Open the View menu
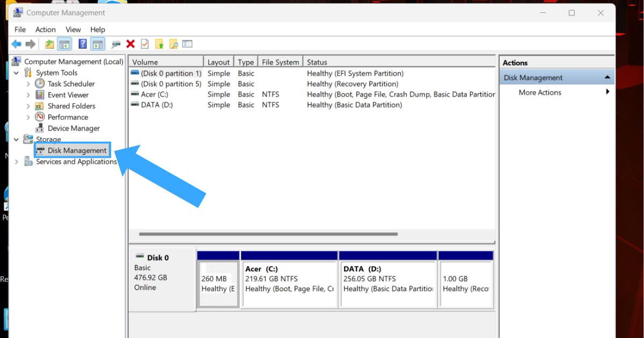This screenshot has height=338, width=644. [x=72, y=30]
